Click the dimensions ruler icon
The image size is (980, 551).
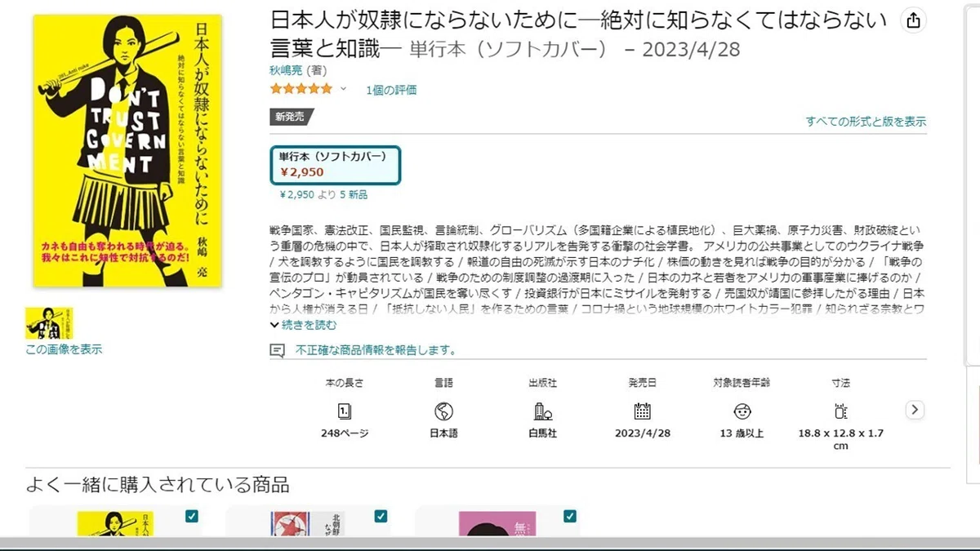[x=840, y=411]
